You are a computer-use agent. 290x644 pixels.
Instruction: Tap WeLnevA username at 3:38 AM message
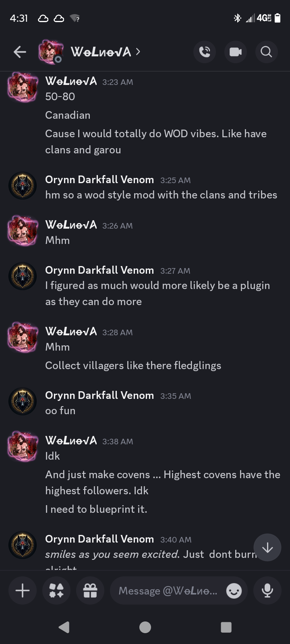point(71,441)
